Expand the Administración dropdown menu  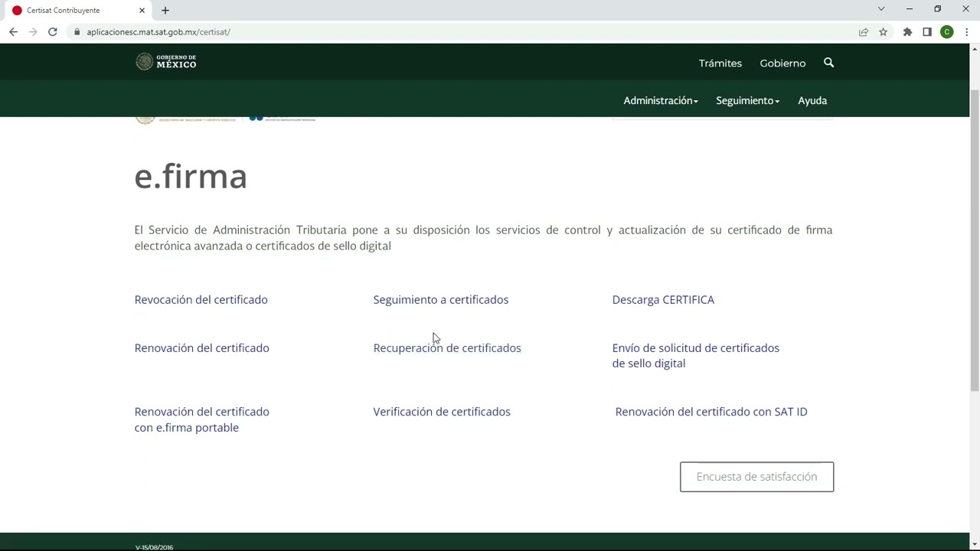[x=660, y=100]
